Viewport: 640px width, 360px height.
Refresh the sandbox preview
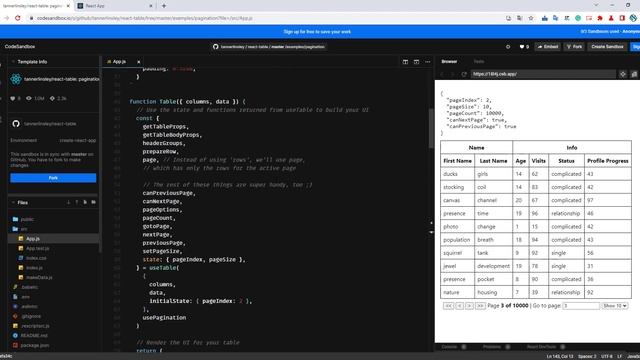(464, 74)
